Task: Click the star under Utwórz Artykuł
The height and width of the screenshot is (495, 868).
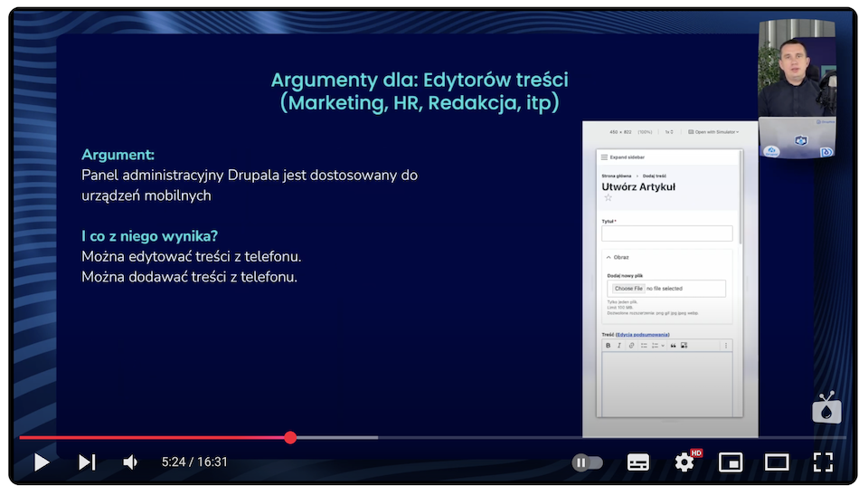Action: 608,197
